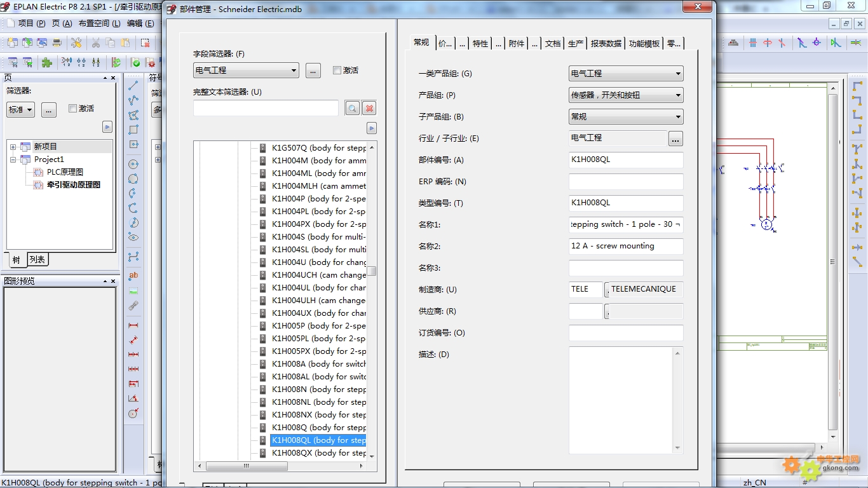Click the print icon in main toolbar
This screenshot has height=488, width=868.
(x=57, y=43)
